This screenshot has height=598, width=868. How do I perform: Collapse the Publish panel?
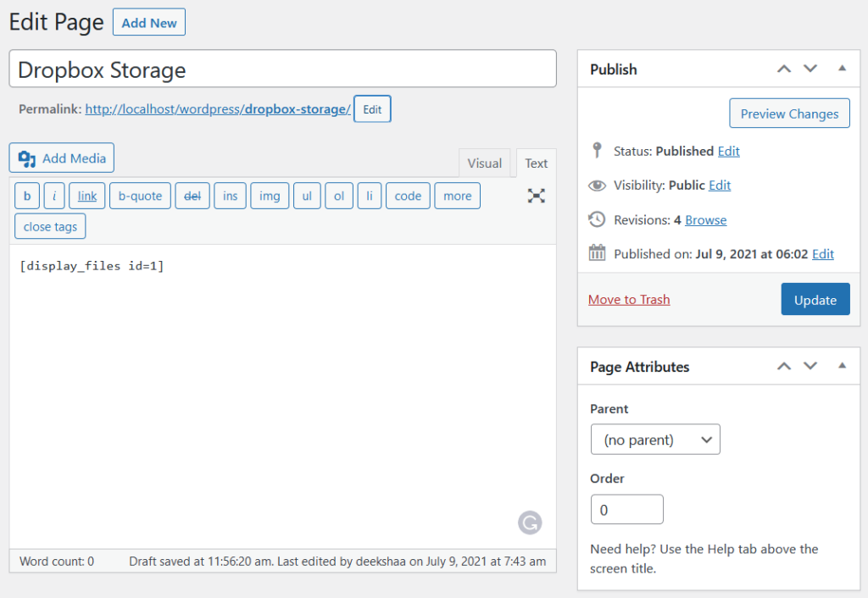coord(842,69)
